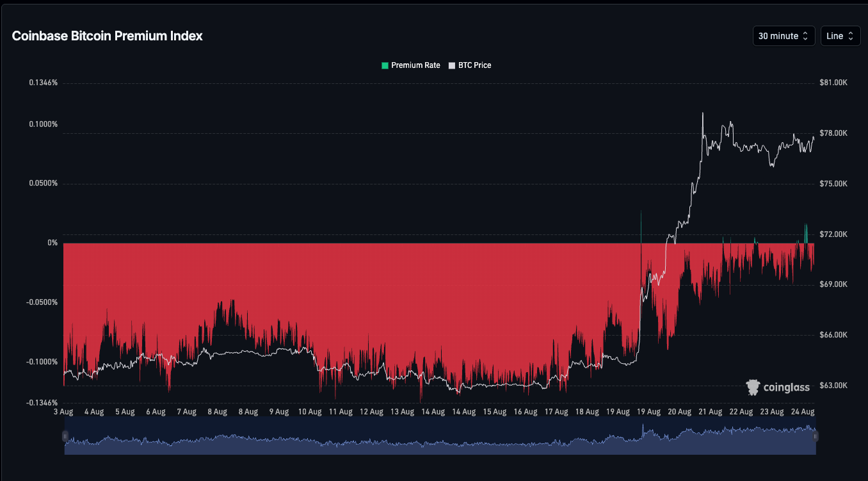This screenshot has width=868, height=481.
Task: Click the range navigator mini chart
Action: [x=440, y=436]
